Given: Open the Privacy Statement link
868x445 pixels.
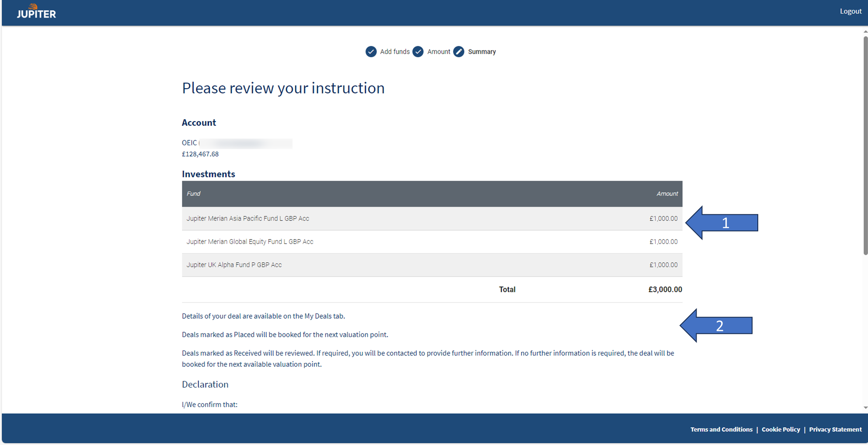Looking at the screenshot, I should coord(835,429).
